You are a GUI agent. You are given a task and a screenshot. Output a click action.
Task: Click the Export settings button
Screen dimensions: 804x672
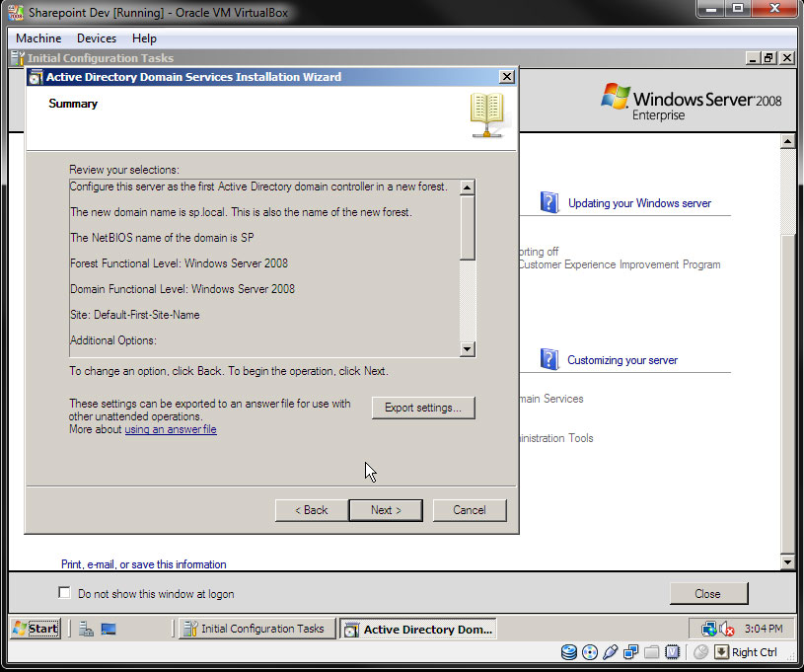click(423, 408)
